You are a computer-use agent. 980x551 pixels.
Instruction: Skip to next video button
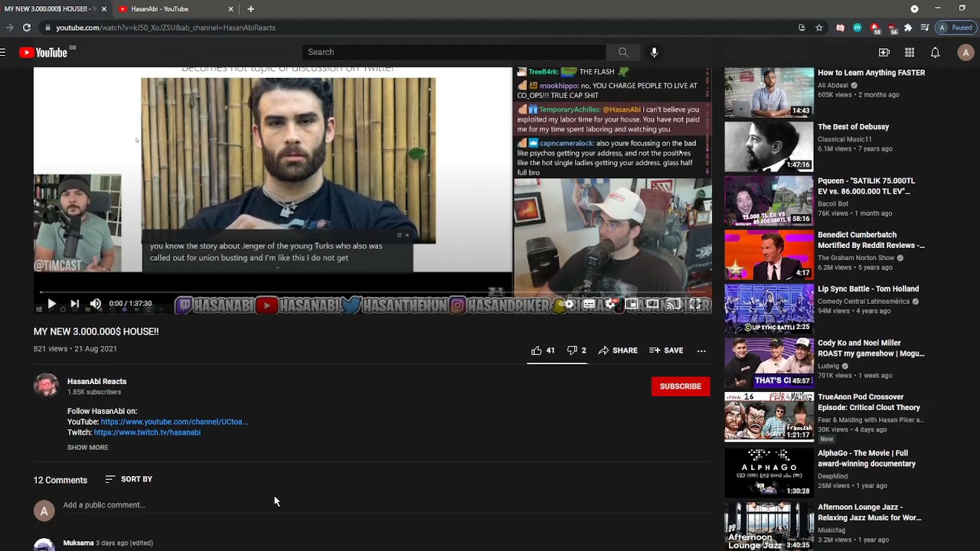[74, 304]
